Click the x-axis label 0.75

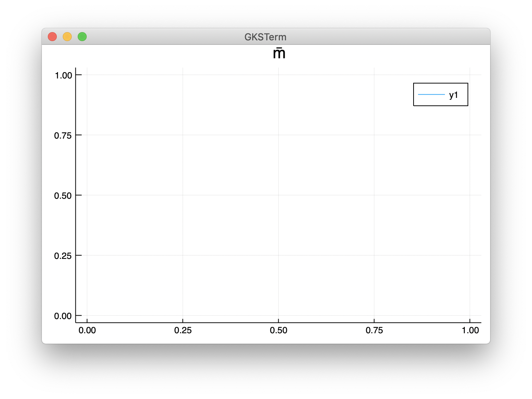pos(374,330)
